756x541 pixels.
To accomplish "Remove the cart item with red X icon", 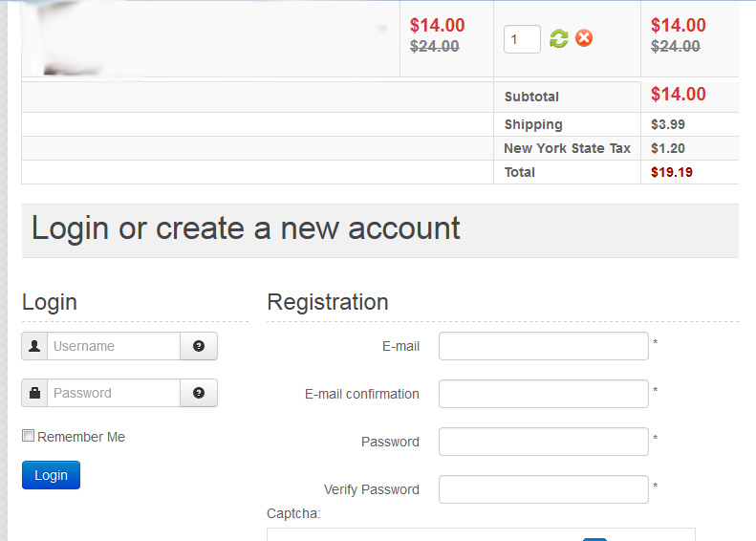I will tap(584, 38).
